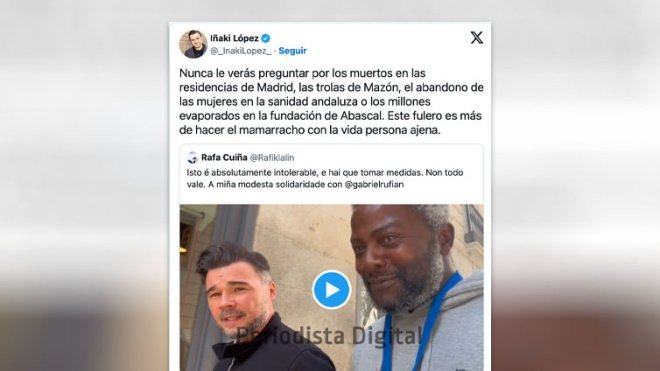Open the quoted text starting with Isto é
The image size is (660, 371).
point(325,179)
